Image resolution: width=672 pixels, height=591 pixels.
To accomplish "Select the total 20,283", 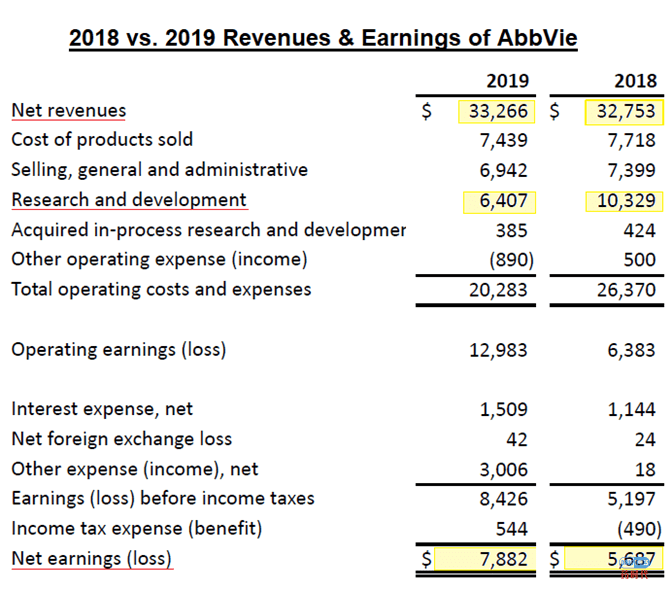I will [x=498, y=290].
